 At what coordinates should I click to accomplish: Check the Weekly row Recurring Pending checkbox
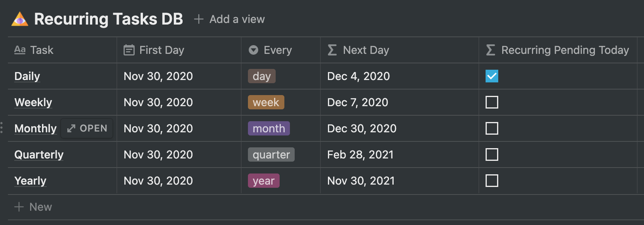(x=492, y=102)
